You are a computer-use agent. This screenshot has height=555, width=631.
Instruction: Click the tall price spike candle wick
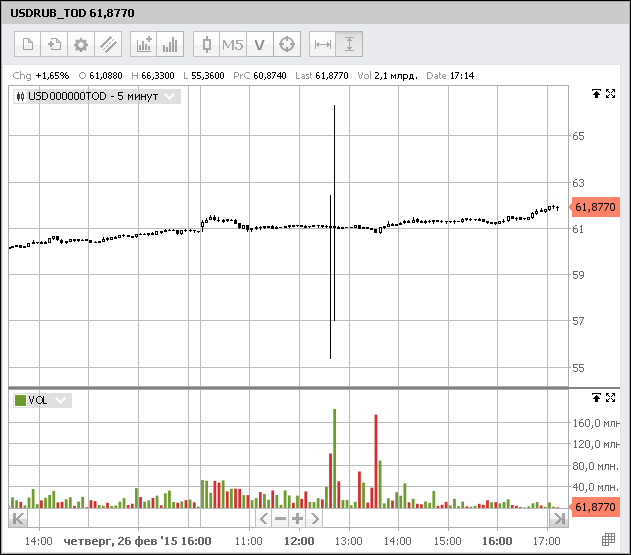(334, 213)
